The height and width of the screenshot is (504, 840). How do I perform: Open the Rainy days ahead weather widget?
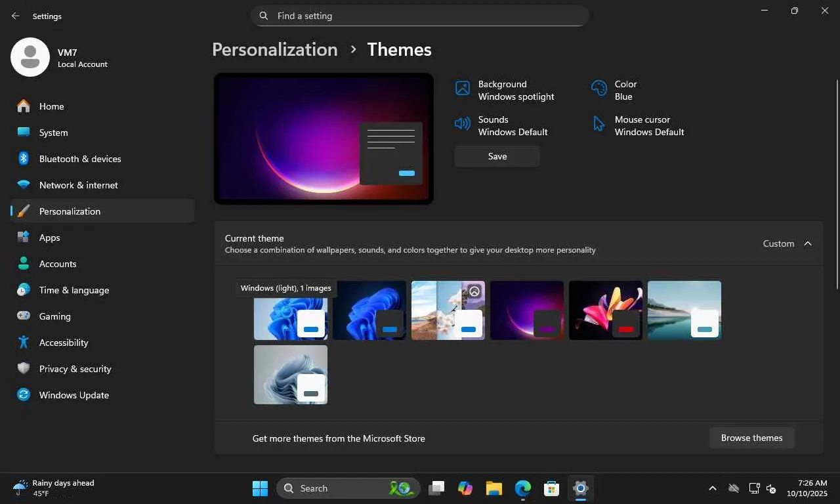54,488
